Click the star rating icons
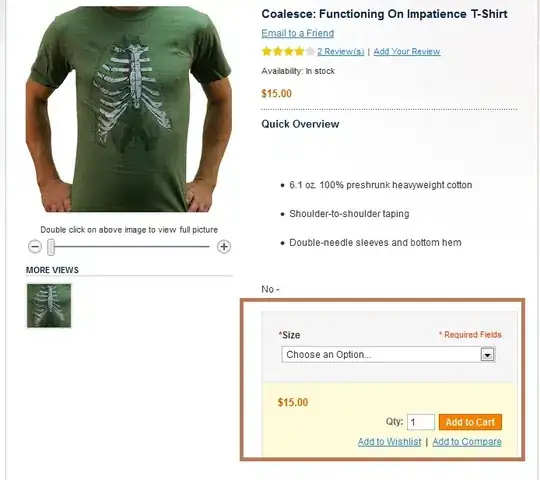 click(x=288, y=51)
